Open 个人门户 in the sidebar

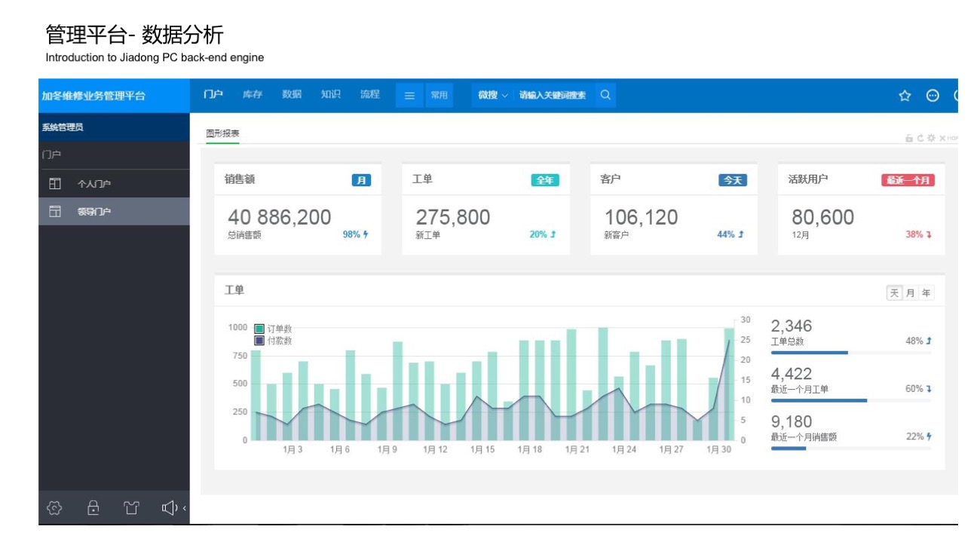click(94, 184)
